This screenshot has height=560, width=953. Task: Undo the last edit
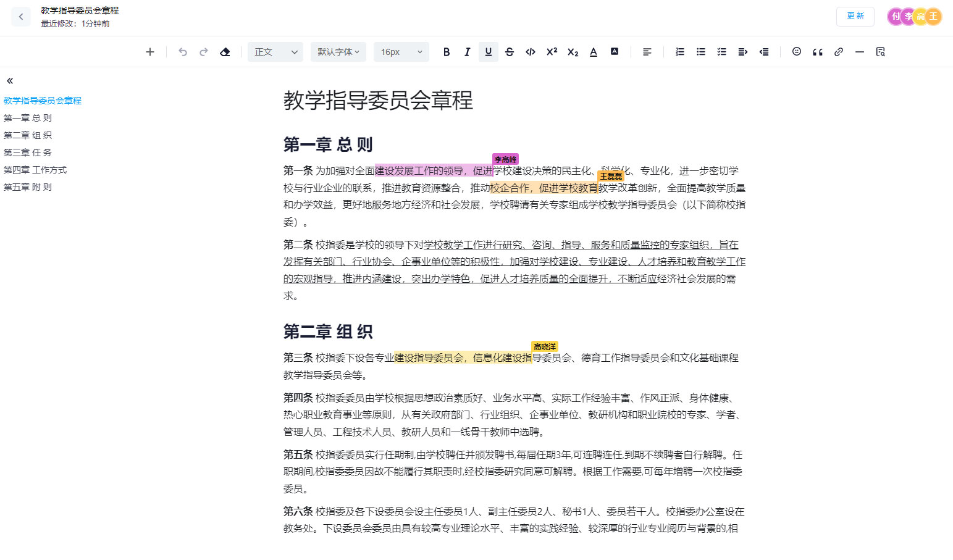[183, 52]
